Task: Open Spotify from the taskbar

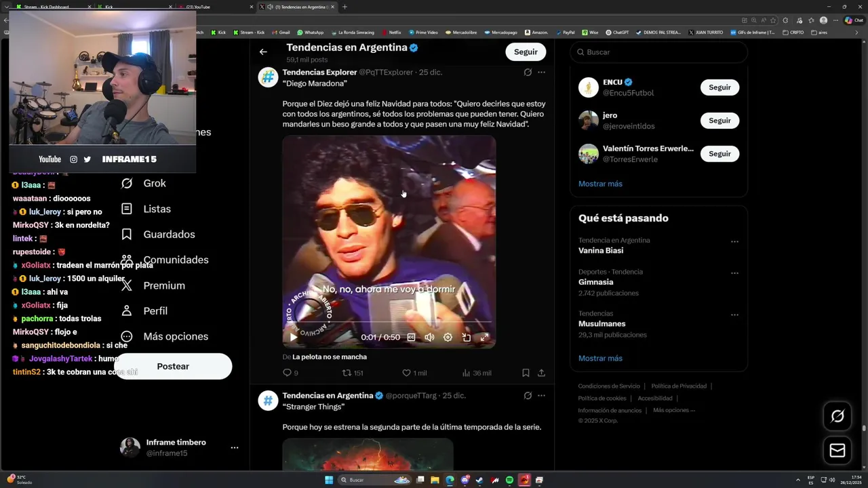Action: click(x=509, y=480)
